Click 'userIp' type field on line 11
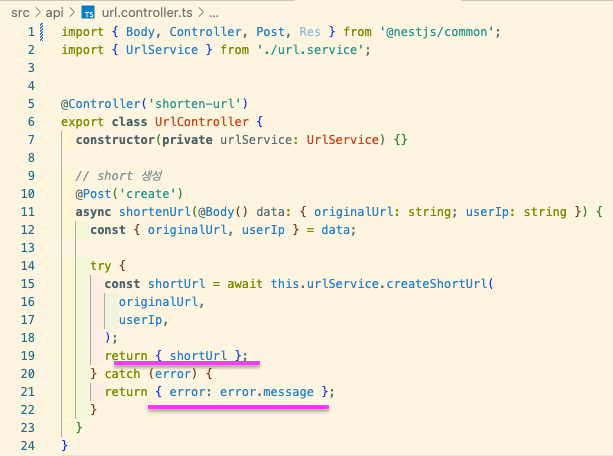This screenshot has height=456, width=613. (x=487, y=212)
